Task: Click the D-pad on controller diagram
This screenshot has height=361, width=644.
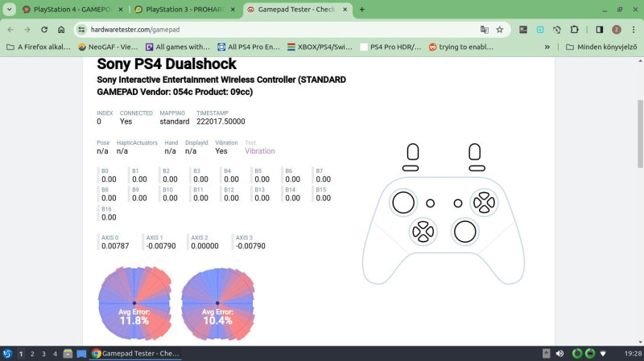Action: 423,232
